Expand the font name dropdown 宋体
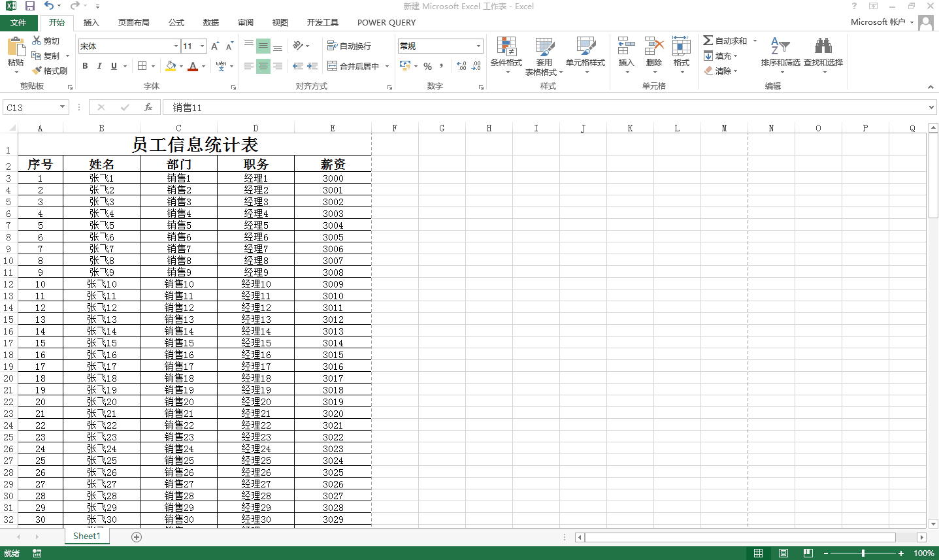The width and height of the screenshot is (939, 560). click(176, 46)
